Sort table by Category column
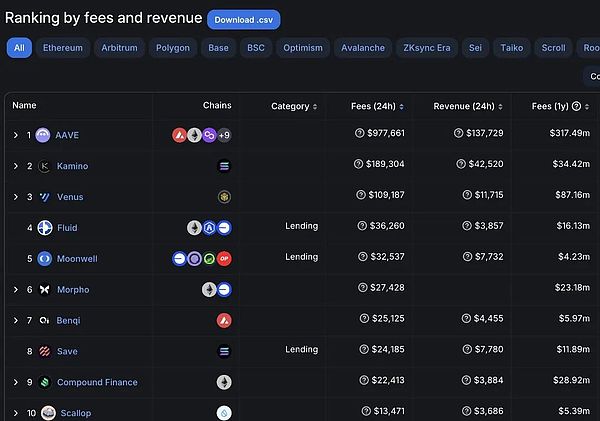 click(x=294, y=106)
